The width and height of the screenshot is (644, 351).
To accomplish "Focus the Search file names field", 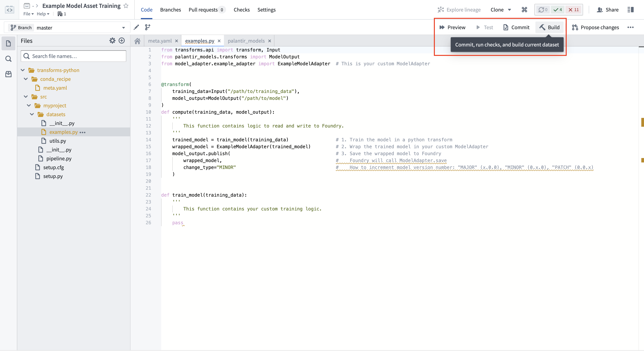I will (73, 56).
